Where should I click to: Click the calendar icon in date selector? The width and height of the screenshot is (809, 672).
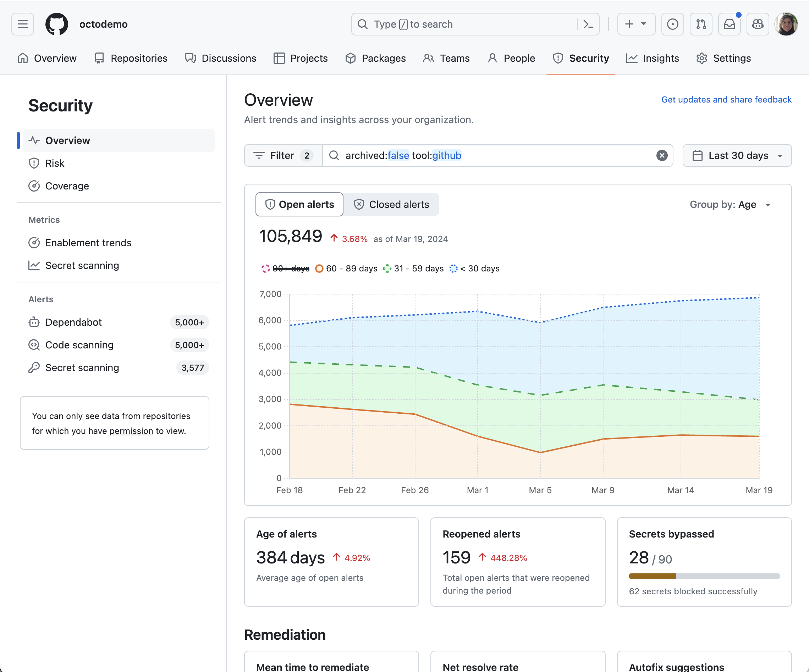(x=697, y=156)
